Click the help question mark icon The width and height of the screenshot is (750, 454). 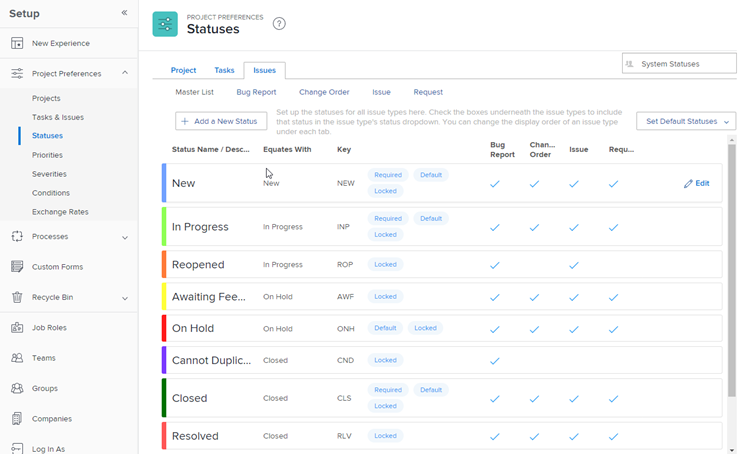[x=279, y=24]
